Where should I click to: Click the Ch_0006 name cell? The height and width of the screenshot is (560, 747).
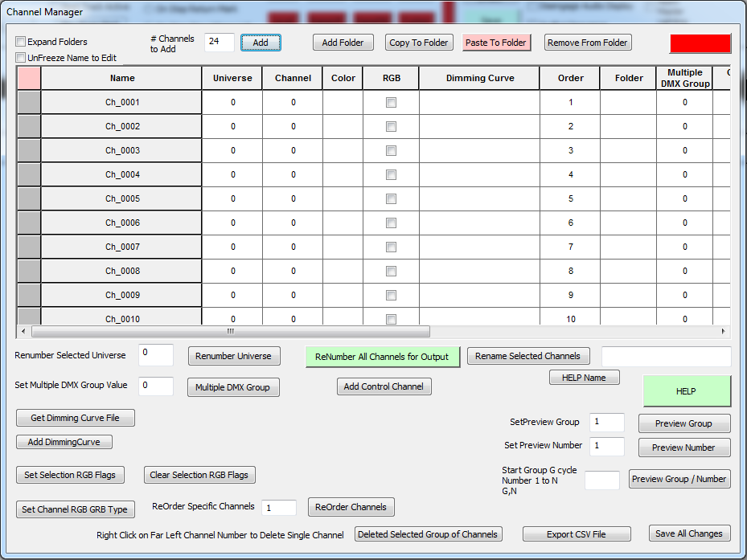tap(122, 223)
